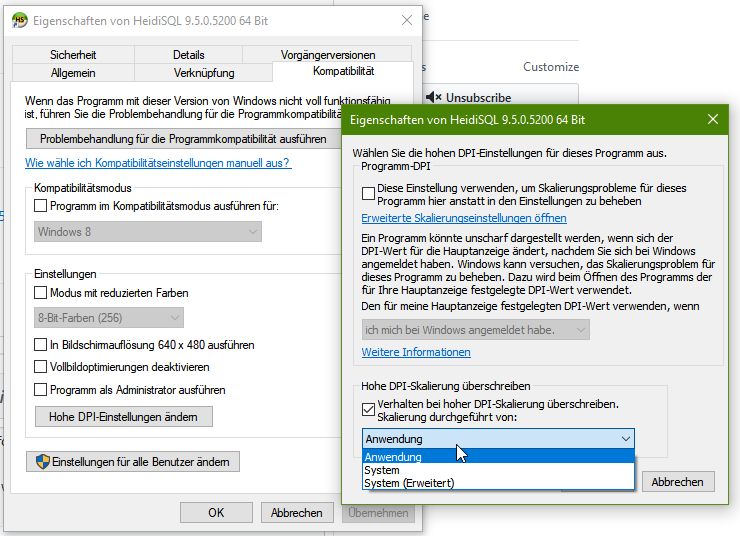Click Unsubscribe in the background window
This screenshot has width=740, height=536.
(479, 98)
